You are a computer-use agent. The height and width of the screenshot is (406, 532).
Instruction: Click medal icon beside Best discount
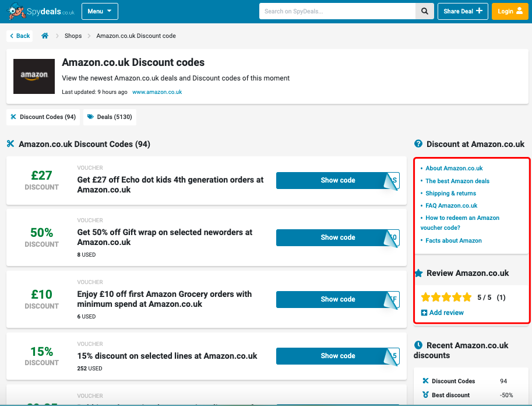tap(425, 395)
